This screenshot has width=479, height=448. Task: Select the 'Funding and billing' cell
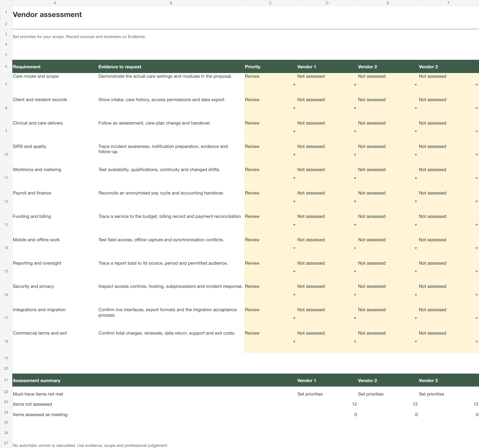[x=55, y=225]
